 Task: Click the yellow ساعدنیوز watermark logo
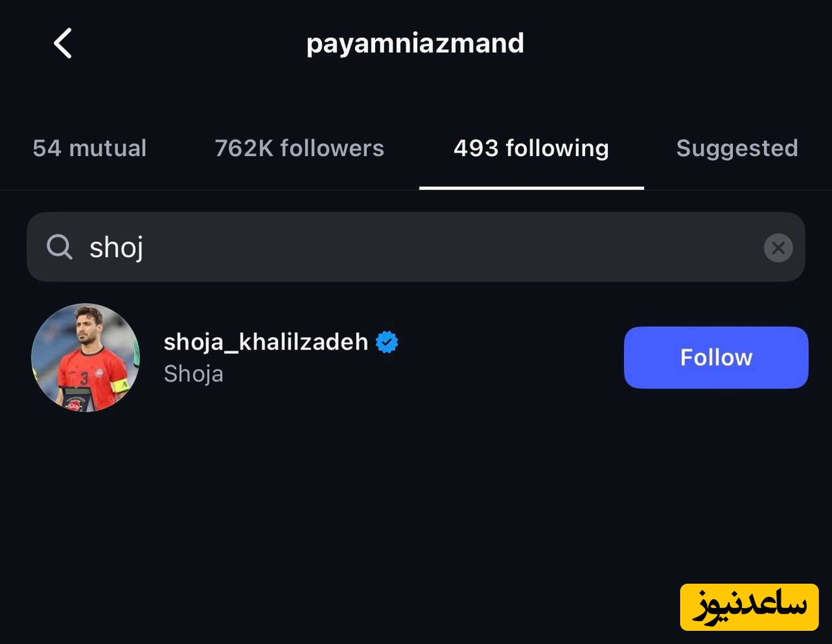point(749,607)
